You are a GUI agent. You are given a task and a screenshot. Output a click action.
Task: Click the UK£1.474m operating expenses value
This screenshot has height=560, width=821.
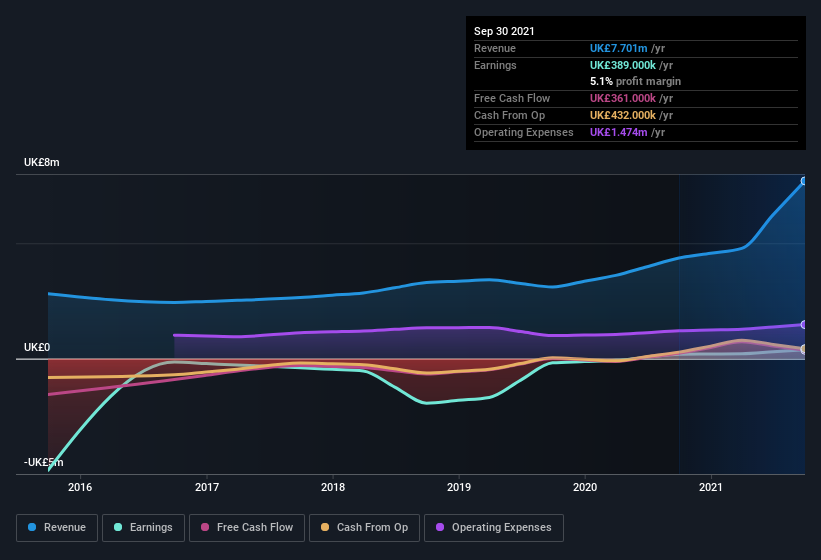click(x=618, y=132)
